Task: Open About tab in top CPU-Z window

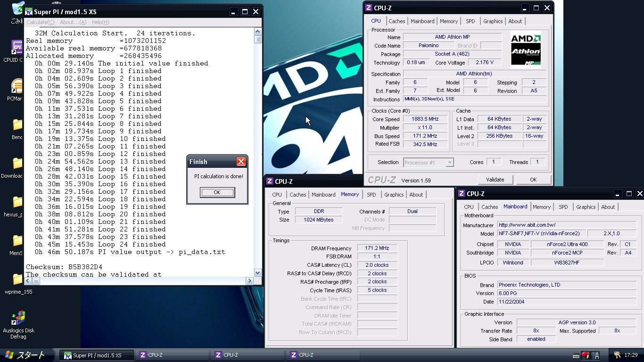Action: (x=515, y=21)
